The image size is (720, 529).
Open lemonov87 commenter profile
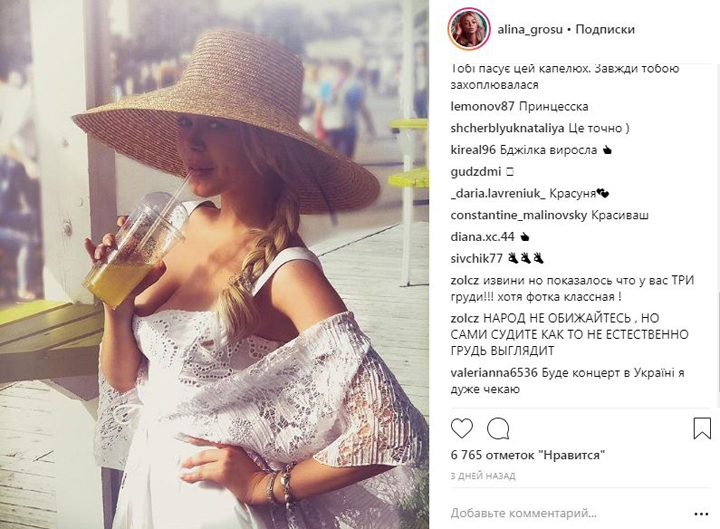tap(483, 107)
